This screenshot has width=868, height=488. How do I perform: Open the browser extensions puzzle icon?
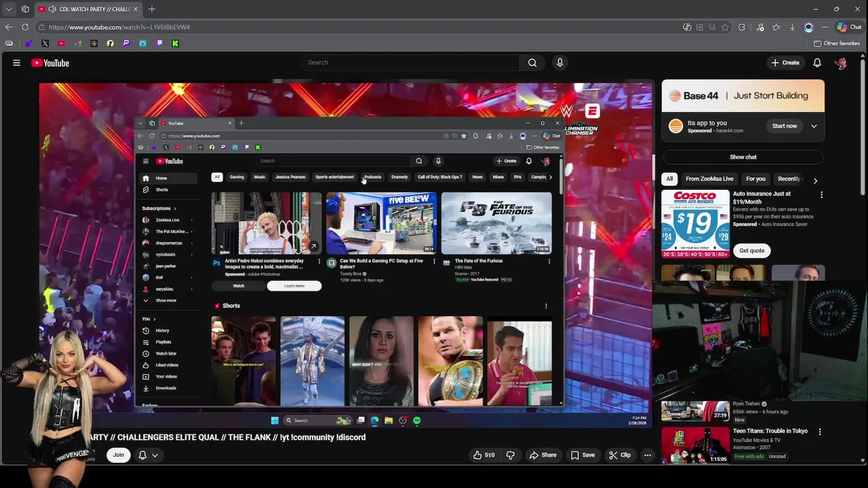tap(742, 27)
